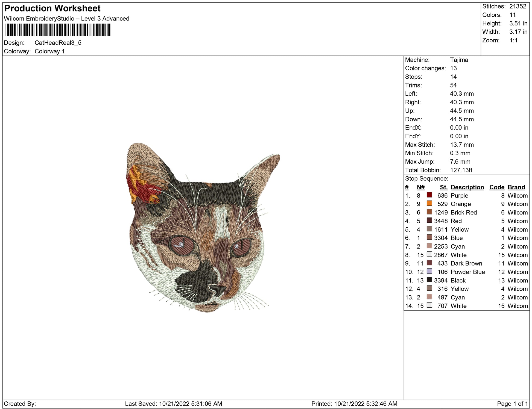This screenshot has width=532, height=409.
Task: Click the design name CatHeadReal3_5
Action: coord(58,43)
